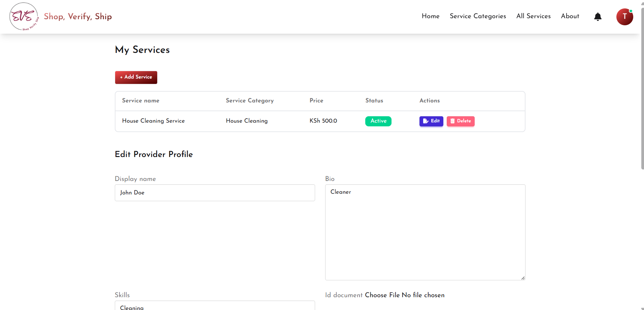Click the 'Id document' label
Screen dimensions: 644x310
pyautogui.click(x=344, y=295)
